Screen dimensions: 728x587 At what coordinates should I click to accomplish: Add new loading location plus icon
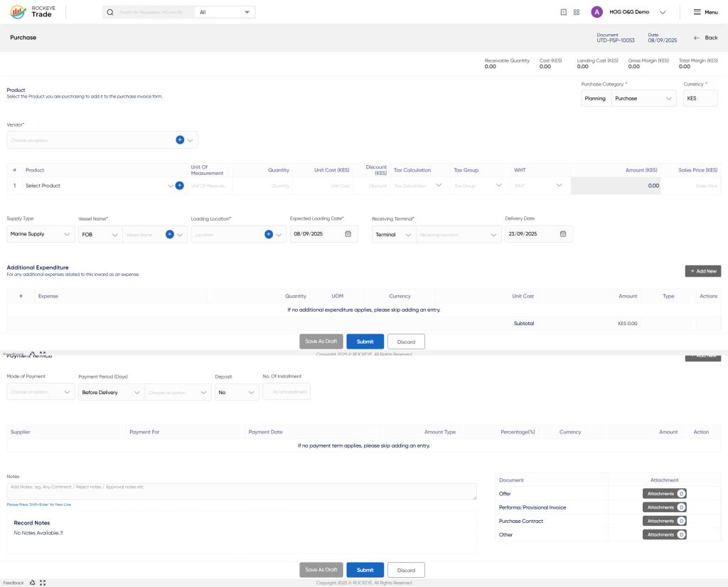coord(268,234)
